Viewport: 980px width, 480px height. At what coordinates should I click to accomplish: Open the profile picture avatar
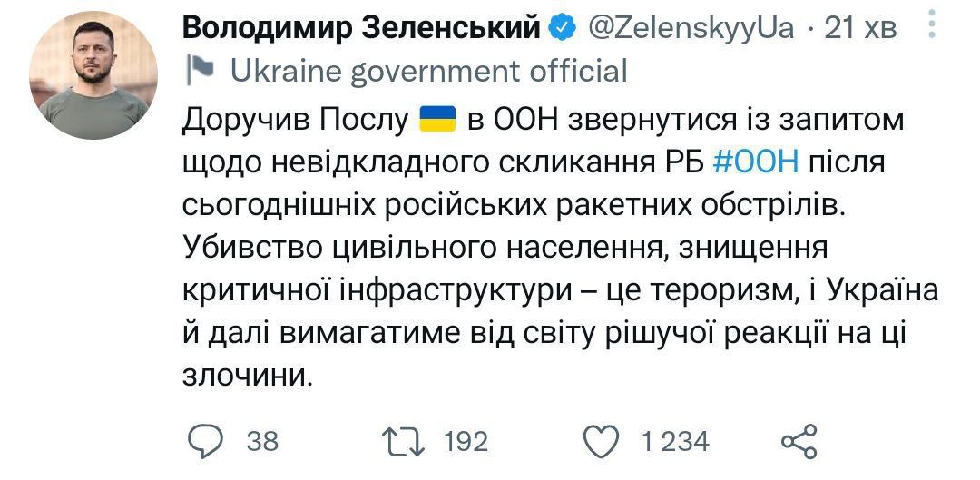coord(93,75)
